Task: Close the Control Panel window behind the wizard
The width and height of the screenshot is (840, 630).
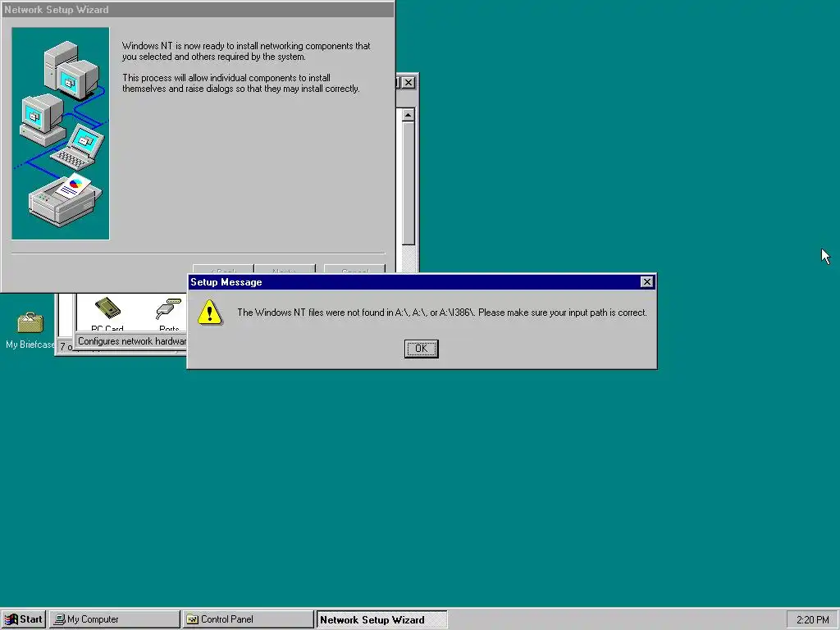Action: pos(409,83)
